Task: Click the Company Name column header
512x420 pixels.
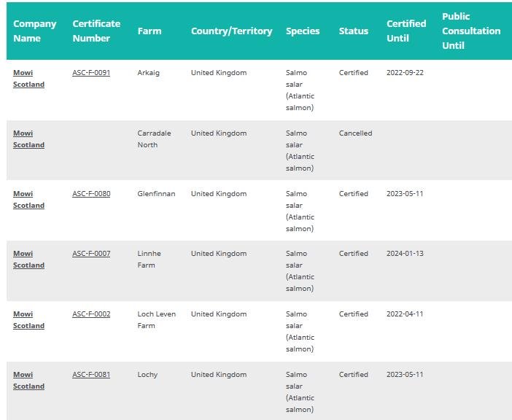Action: pos(34,31)
